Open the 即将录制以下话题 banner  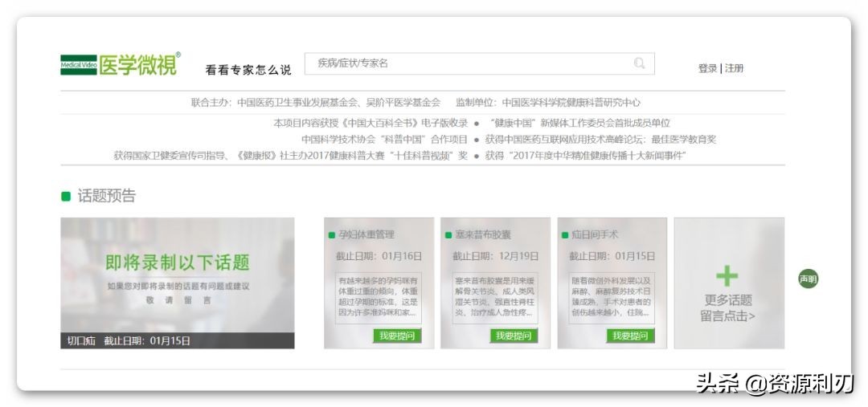point(178,275)
